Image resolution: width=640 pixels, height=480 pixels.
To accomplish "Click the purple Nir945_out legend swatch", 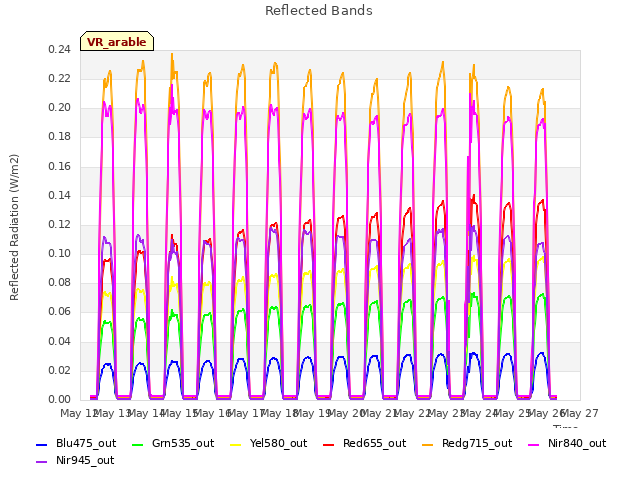I will coord(42,462).
